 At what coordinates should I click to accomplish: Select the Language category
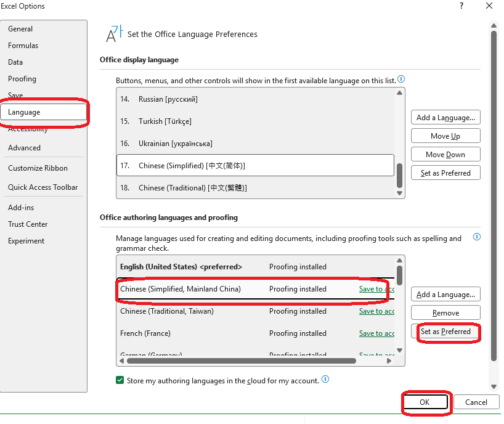coord(43,112)
